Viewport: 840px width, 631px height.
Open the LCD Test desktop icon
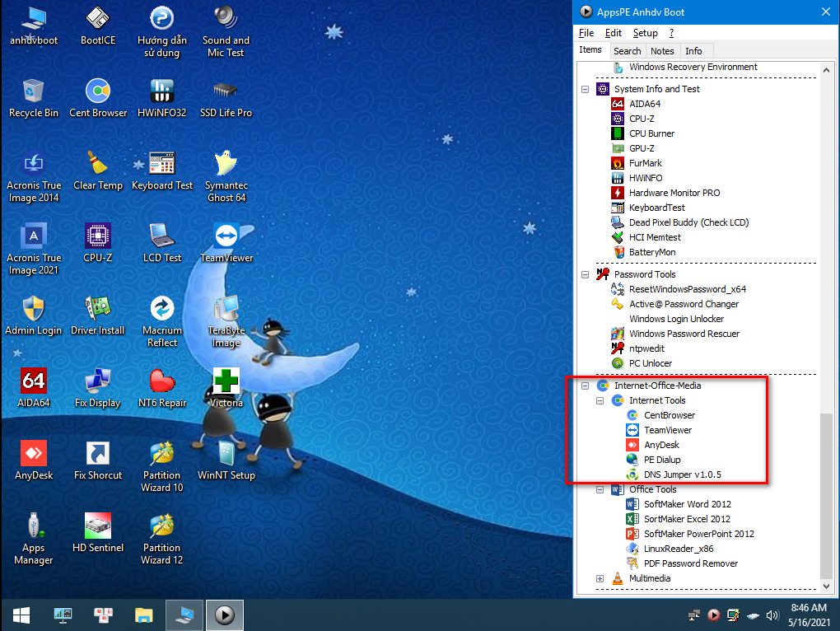[161, 243]
